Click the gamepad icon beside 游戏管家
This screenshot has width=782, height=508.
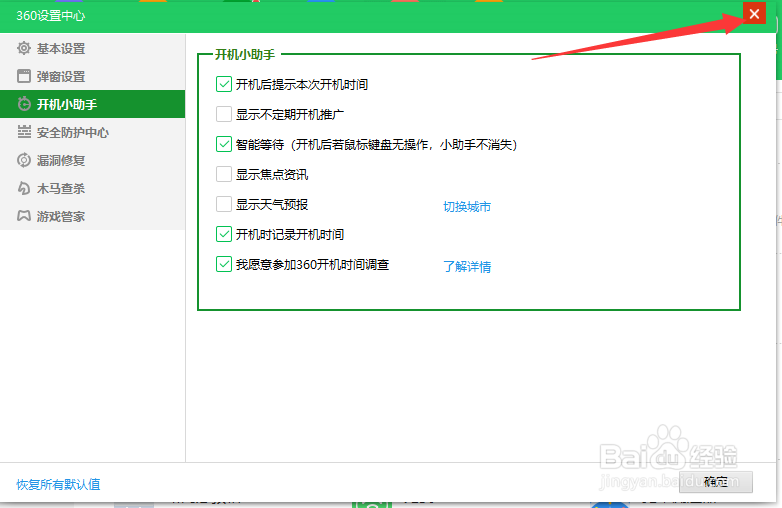tap(23, 216)
